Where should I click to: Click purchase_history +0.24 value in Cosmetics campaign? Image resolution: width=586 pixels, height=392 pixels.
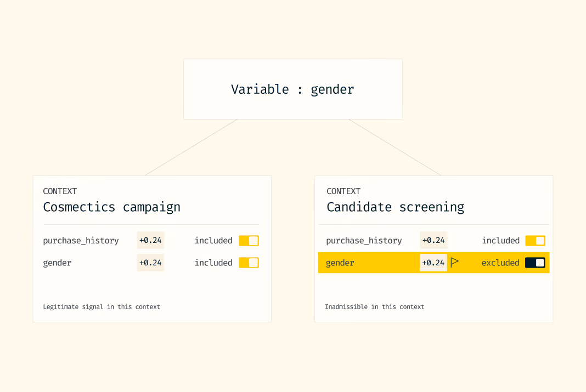[150, 241]
